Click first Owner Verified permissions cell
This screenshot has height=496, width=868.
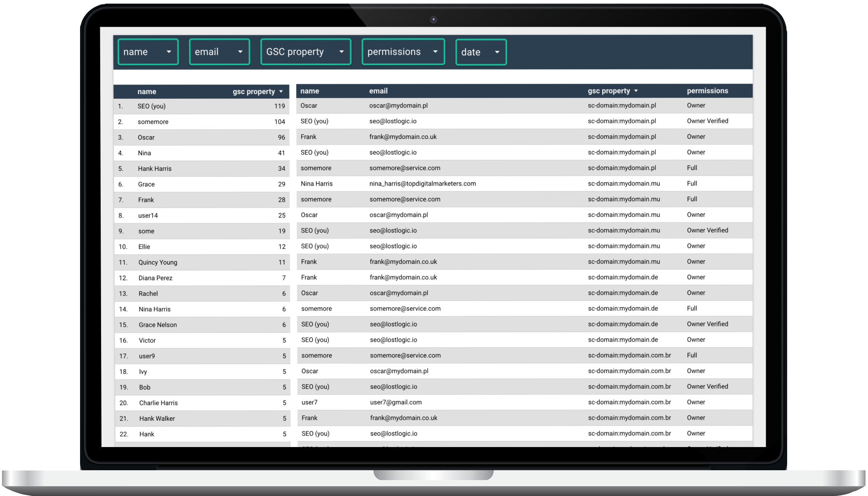click(707, 121)
